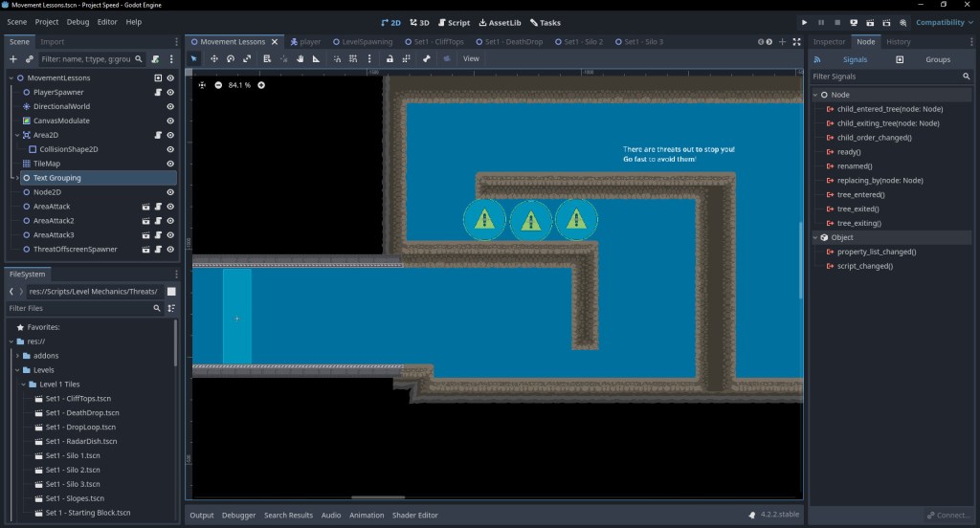Select the Rotate Mode tool
The width and height of the screenshot is (980, 528).
tap(231, 59)
